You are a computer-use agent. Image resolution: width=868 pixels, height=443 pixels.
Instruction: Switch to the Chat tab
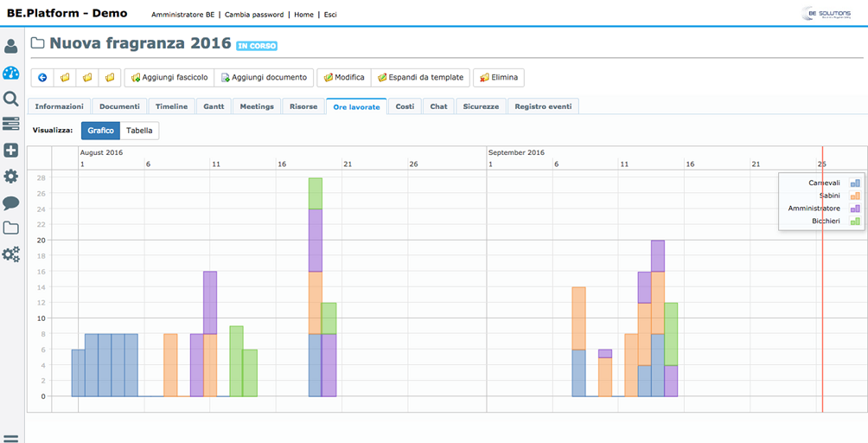coord(438,106)
